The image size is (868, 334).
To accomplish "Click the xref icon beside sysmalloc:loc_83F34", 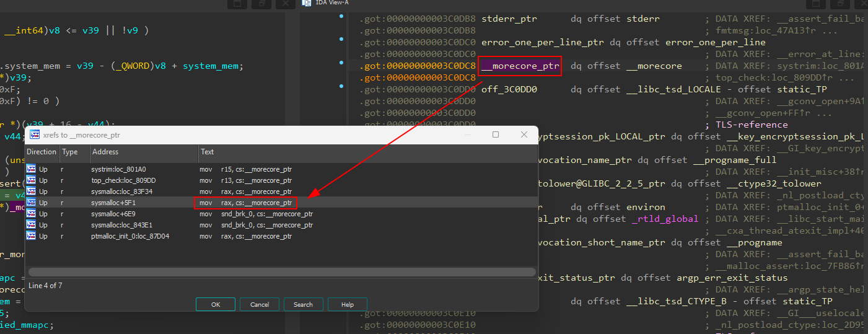I will click(31, 191).
